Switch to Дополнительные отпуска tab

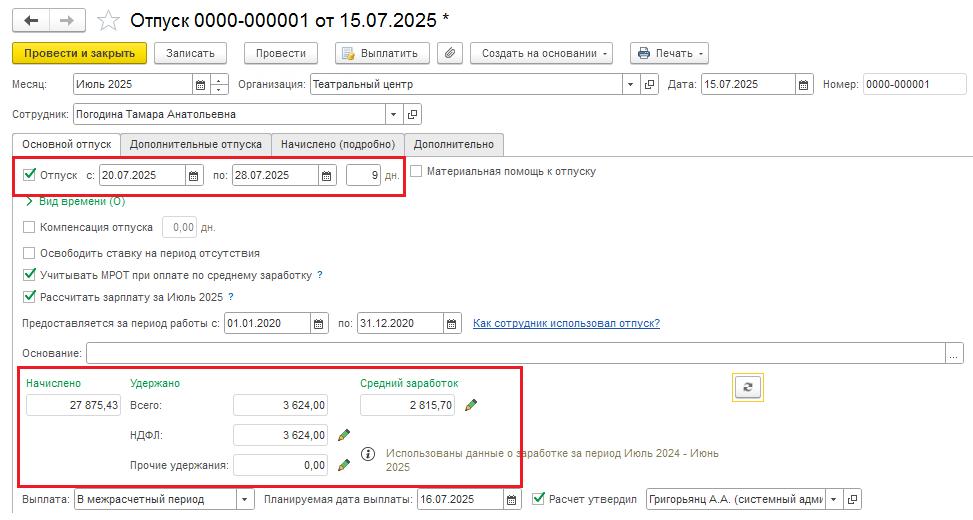[195, 145]
